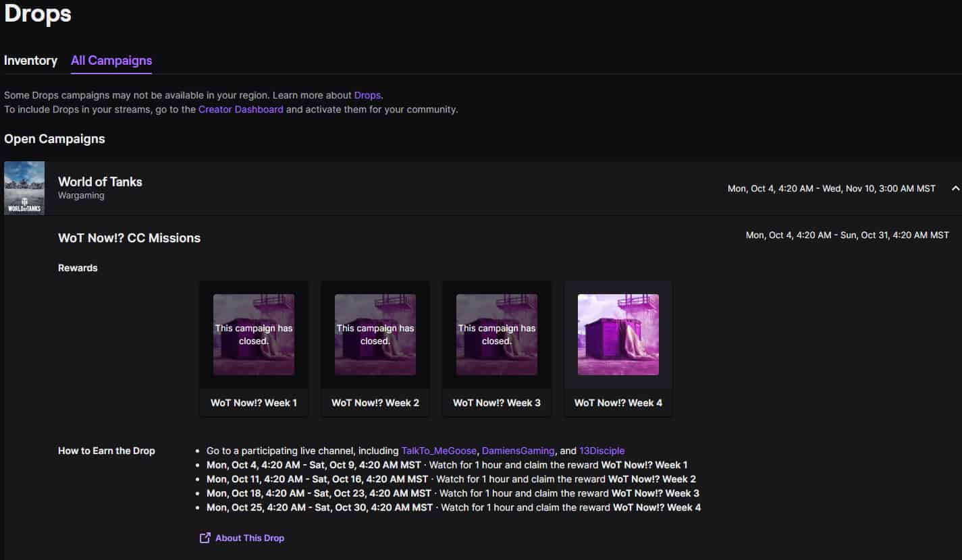
Task: Click the mission date range ending Oct 31
Action: click(847, 235)
